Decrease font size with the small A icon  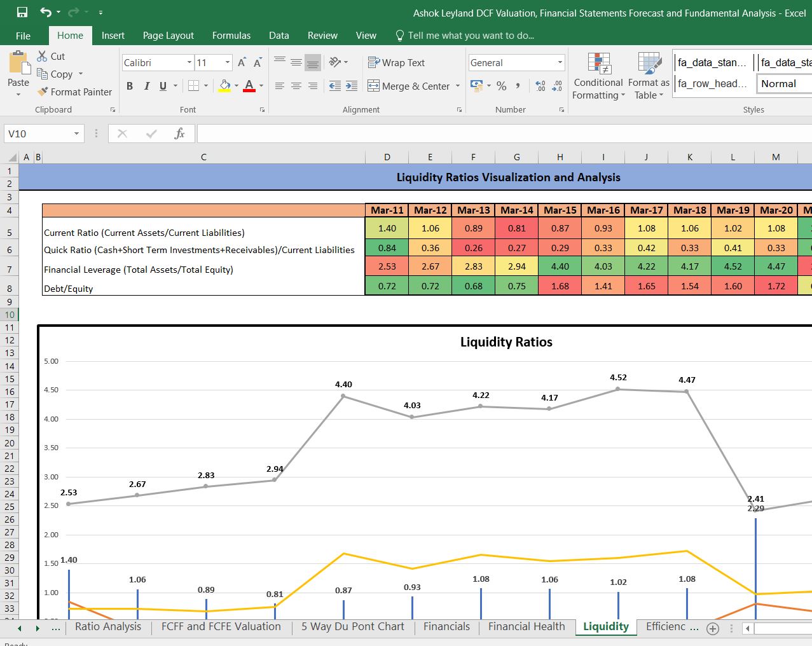click(x=258, y=62)
